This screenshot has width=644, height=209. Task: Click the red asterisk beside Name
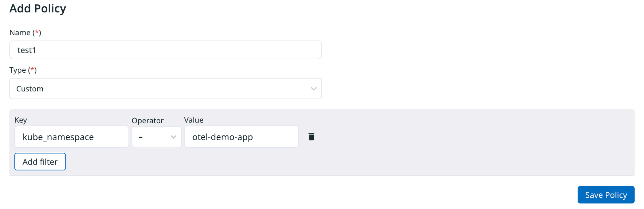point(37,32)
